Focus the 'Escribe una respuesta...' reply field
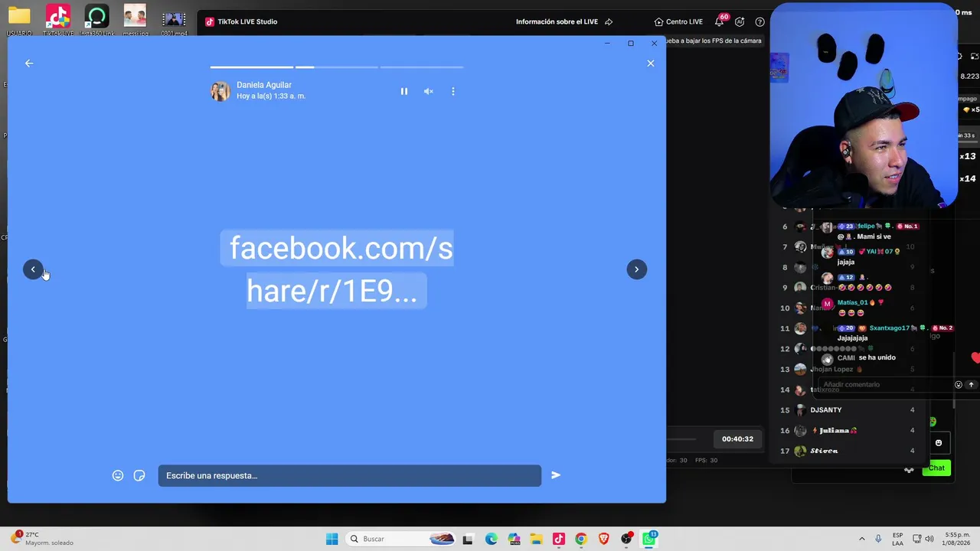This screenshot has height=551, width=980. click(x=350, y=475)
